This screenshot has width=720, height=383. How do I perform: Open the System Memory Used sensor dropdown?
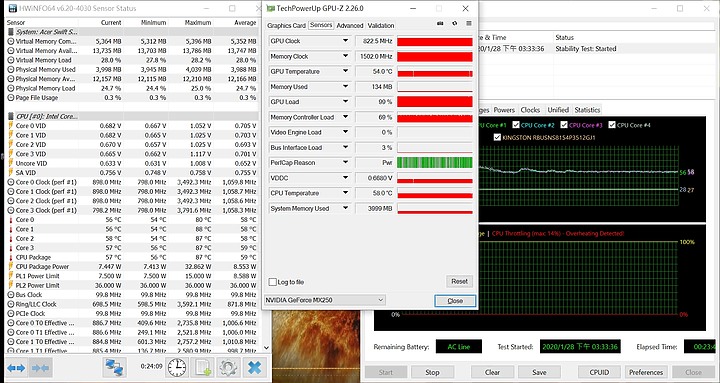[345, 208]
